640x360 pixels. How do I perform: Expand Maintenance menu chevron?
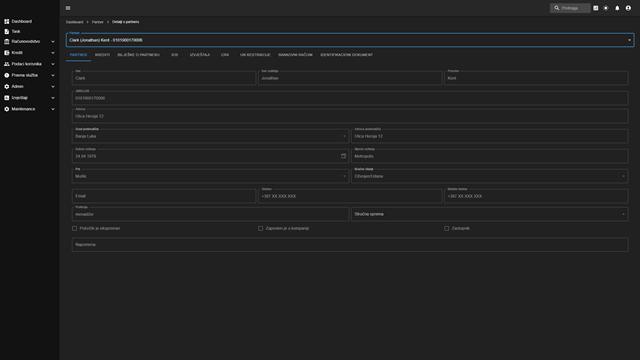53,109
